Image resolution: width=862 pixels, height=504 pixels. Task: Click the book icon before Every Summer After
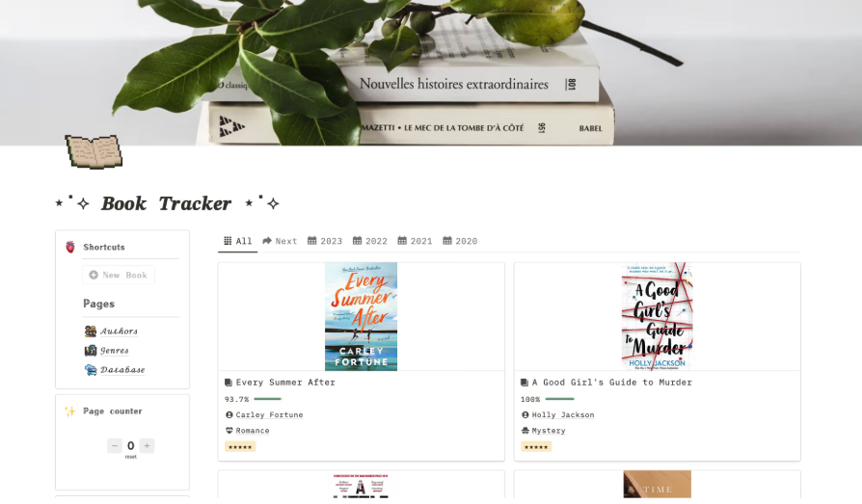pos(229,382)
